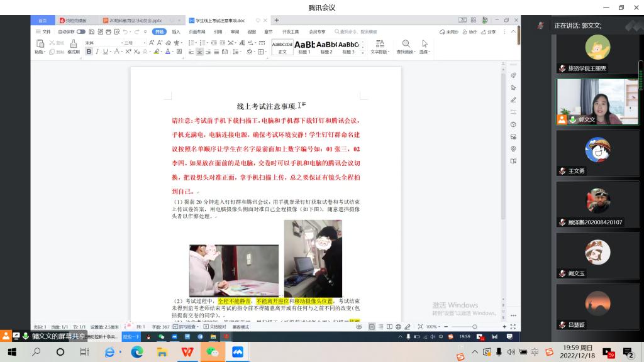Image resolution: width=644 pixels, height=362 pixels.
Task: Toggle document proofreading (文档校对) in status bar
Action: (214, 327)
